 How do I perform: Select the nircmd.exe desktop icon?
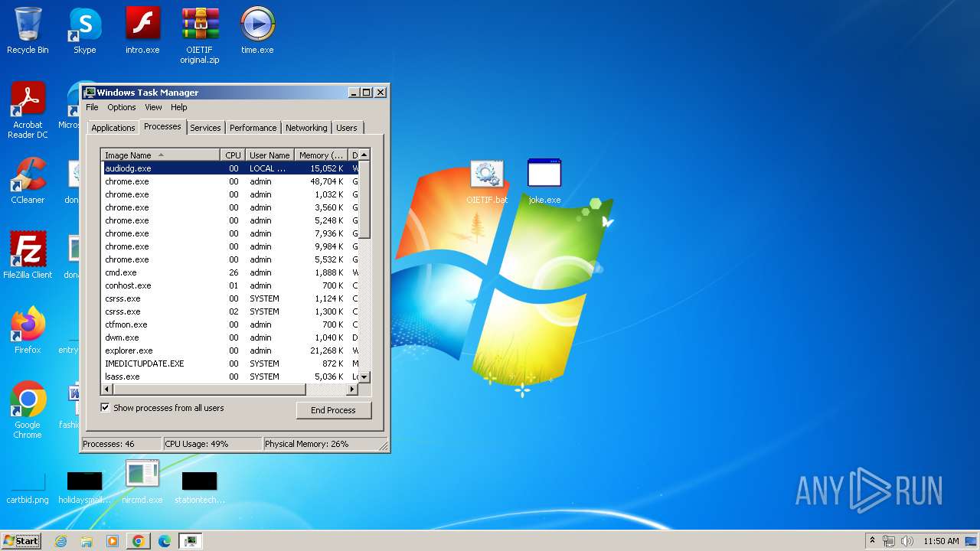(x=142, y=481)
